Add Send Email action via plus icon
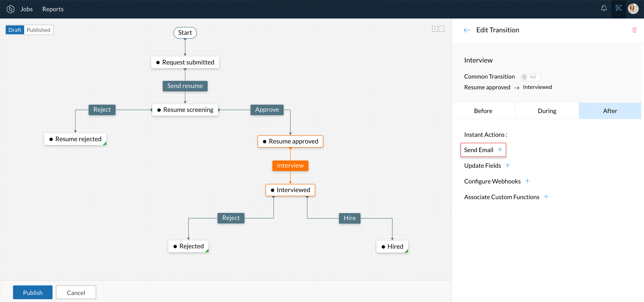Image resolution: width=644 pixels, height=302 pixels. point(500,150)
